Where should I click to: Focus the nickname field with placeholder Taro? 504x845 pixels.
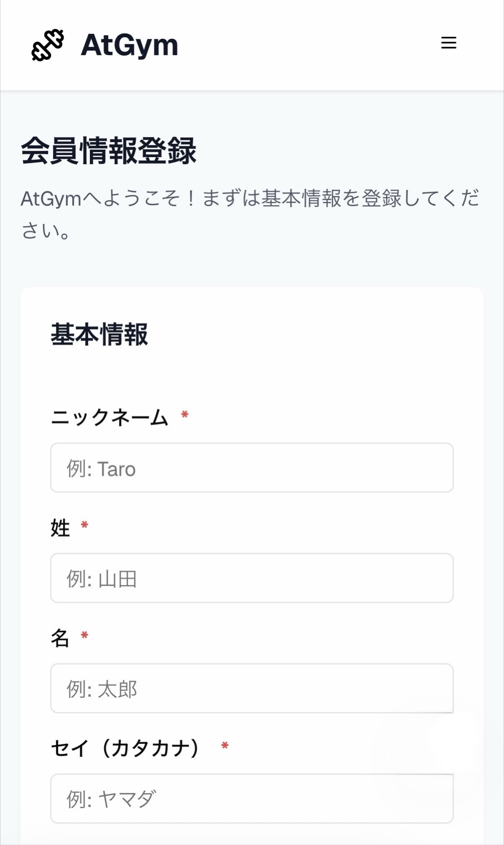tap(252, 468)
